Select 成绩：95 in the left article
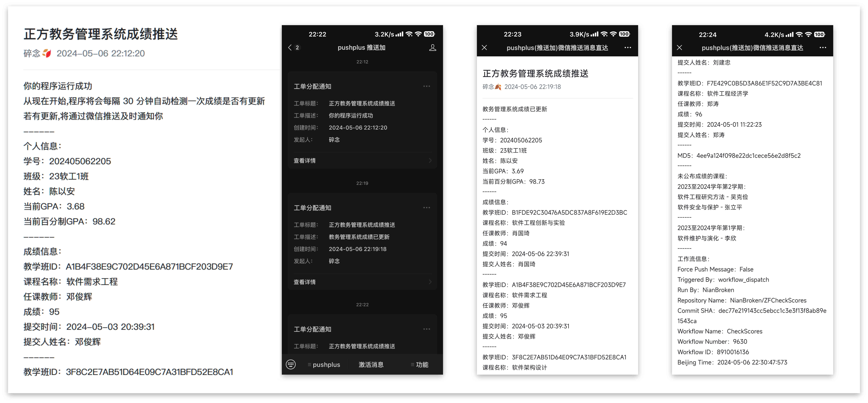Screen dimensions: 868x403 coord(41,312)
